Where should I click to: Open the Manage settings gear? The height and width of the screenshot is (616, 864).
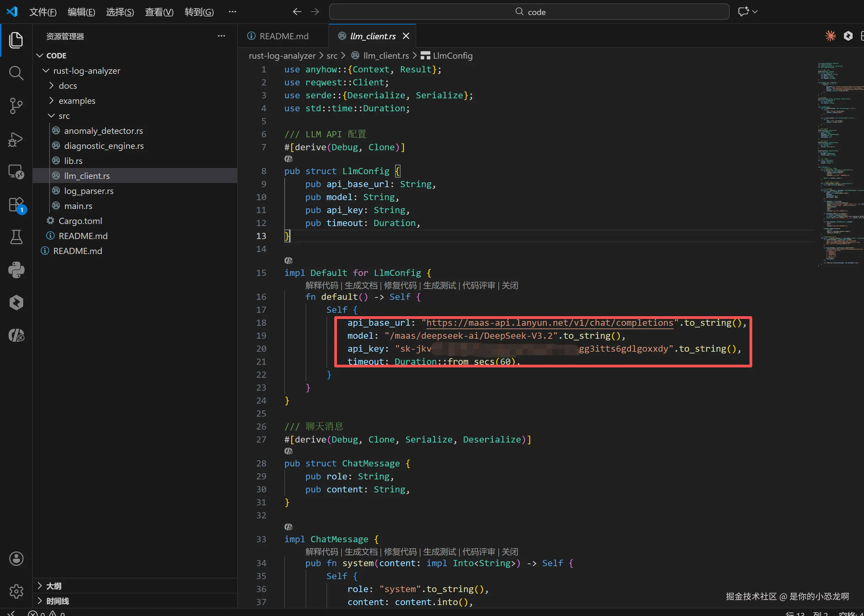tap(16, 591)
